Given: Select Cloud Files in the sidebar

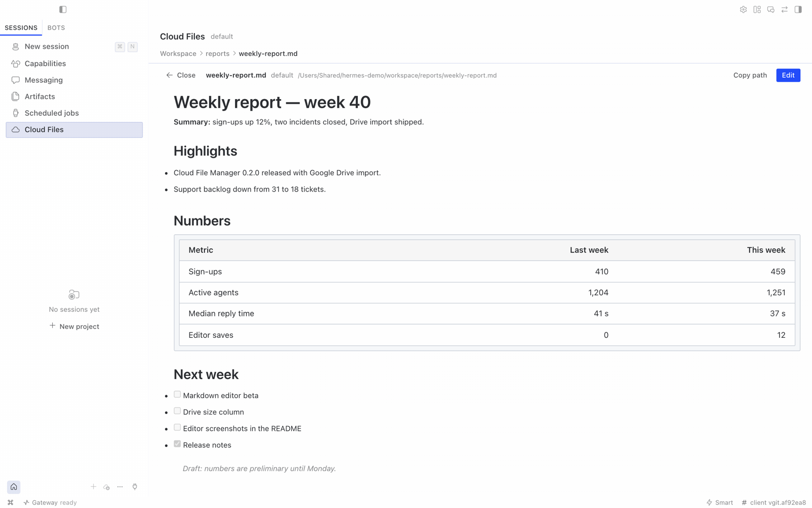Looking at the screenshot, I should pos(74,130).
